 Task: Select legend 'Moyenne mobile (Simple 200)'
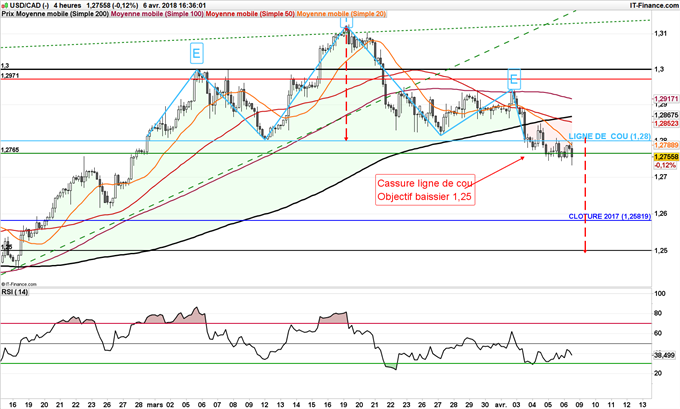click(x=62, y=14)
